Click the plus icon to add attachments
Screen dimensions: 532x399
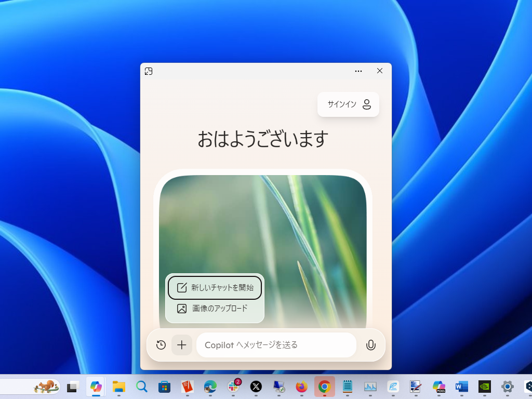pos(182,344)
